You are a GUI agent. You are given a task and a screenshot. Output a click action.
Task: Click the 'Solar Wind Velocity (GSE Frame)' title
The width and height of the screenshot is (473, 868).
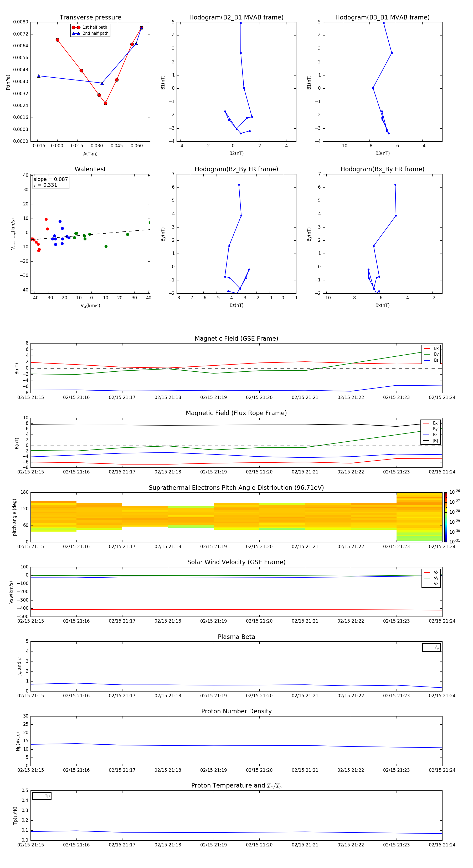click(236, 562)
